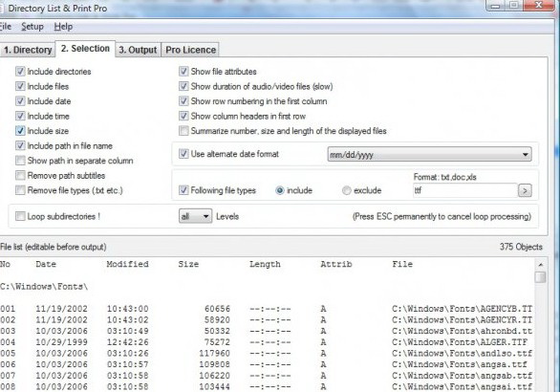Toggle Include directories checkbox
560x392 pixels.
(x=20, y=72)
